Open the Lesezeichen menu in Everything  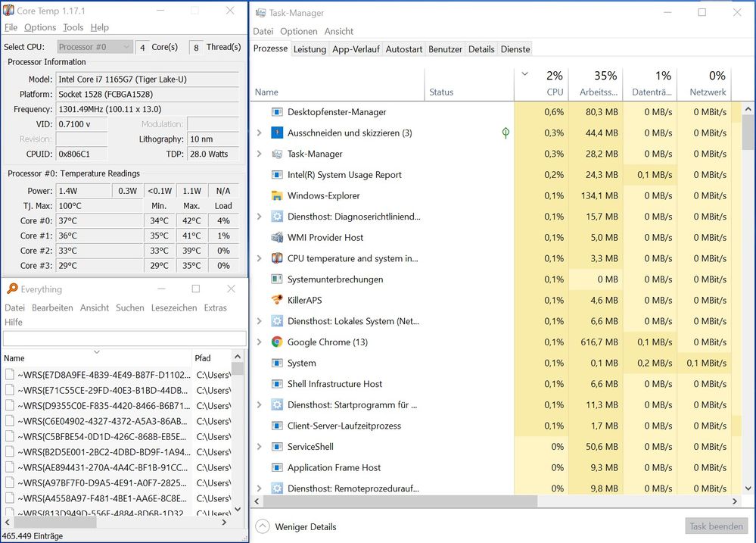[174, 308]
